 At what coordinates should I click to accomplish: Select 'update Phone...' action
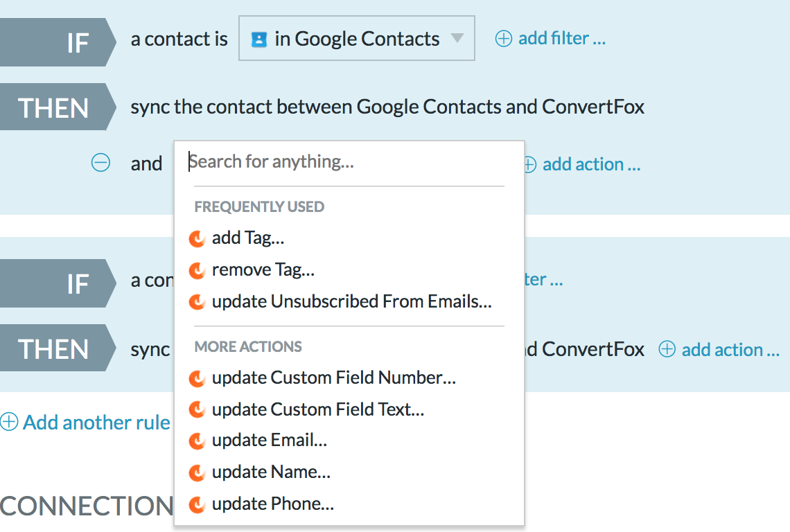[x=272, y=504]
